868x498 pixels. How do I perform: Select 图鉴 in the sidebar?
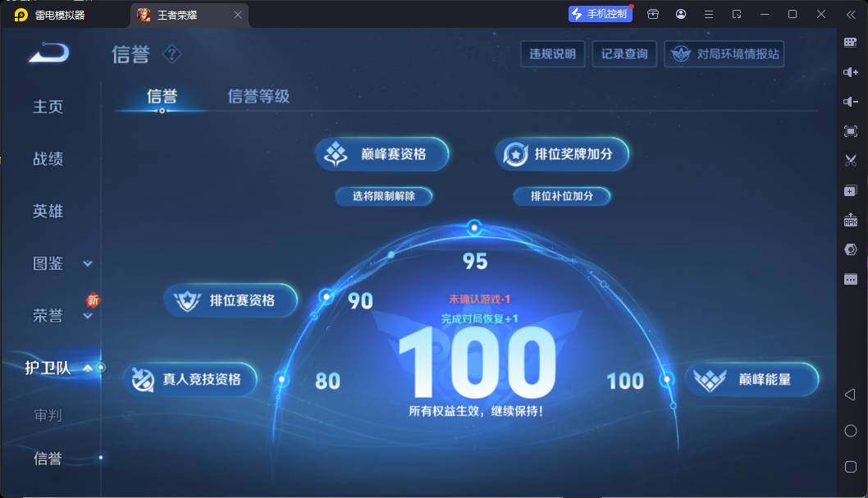pos(48,263)
